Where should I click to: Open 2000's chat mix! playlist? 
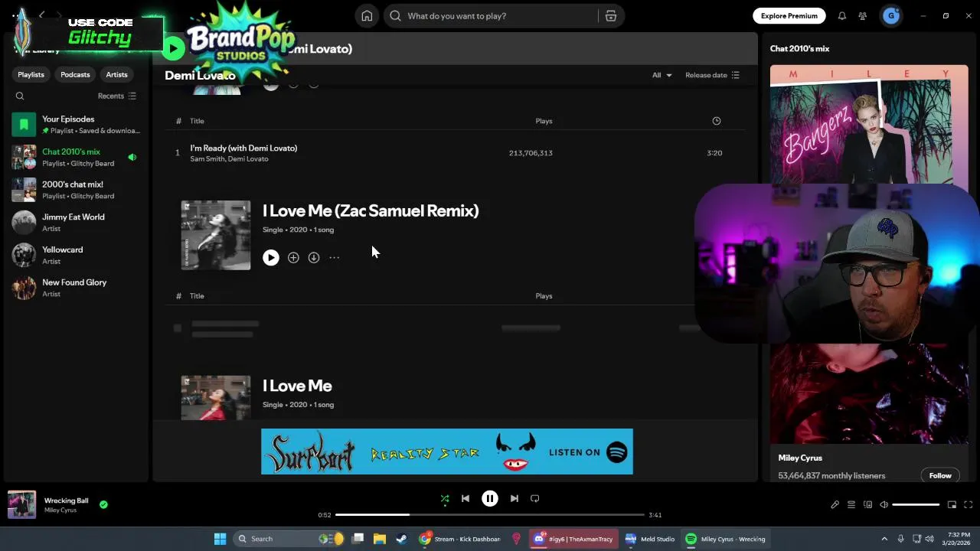coord(76,190)
